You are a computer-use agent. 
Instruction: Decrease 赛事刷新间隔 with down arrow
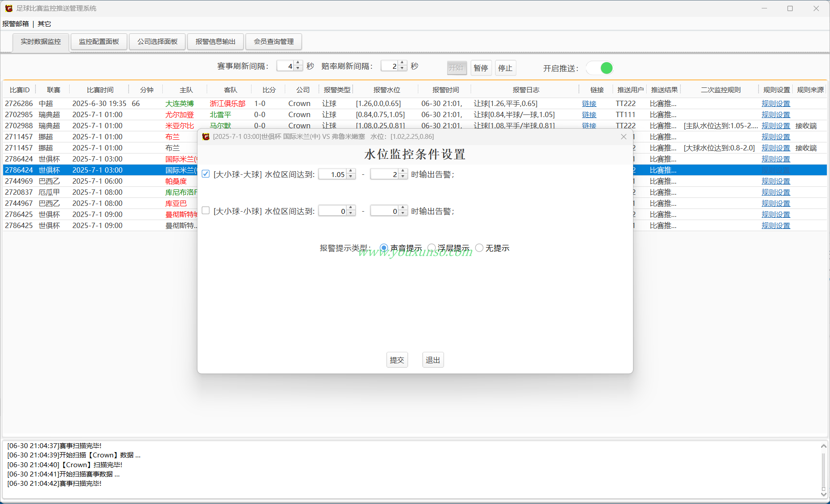click(x=298, y=69)
